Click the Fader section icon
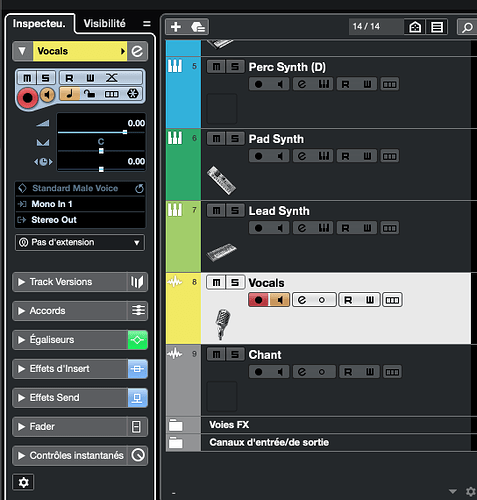477x500 pixels. (136, 427)
